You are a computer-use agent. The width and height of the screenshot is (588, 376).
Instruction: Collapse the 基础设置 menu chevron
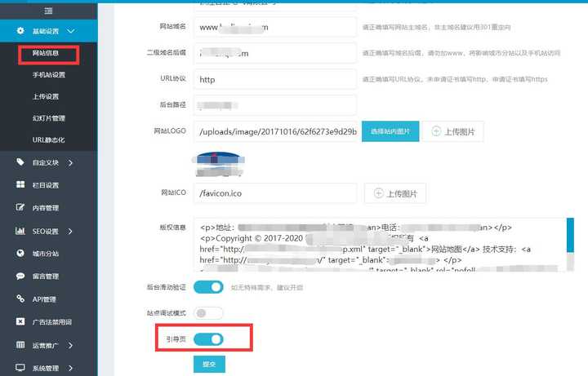[70, 31]
